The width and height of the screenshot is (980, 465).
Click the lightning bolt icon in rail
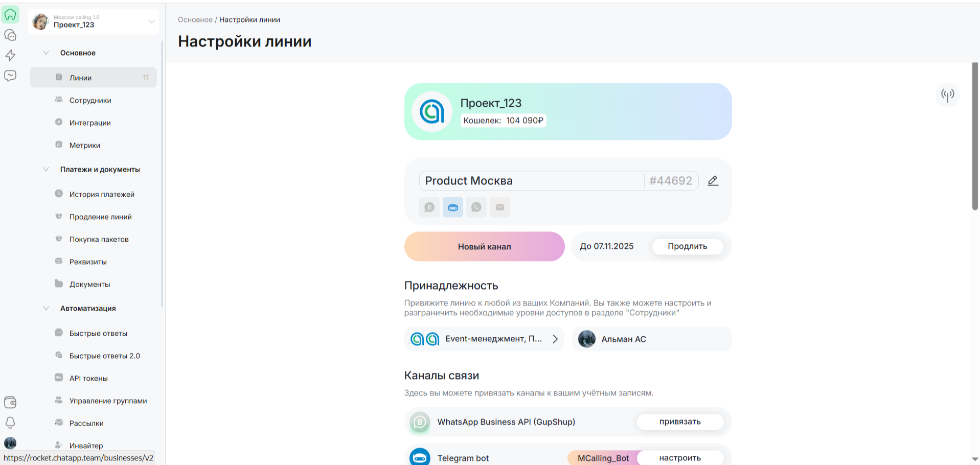pyautogui.click(x=10, y=55)
